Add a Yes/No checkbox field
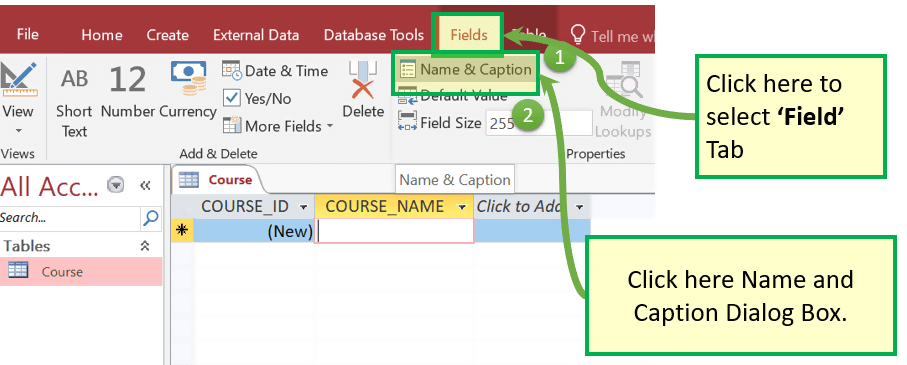This screenshot has width=907, height=365. point(257,98)
